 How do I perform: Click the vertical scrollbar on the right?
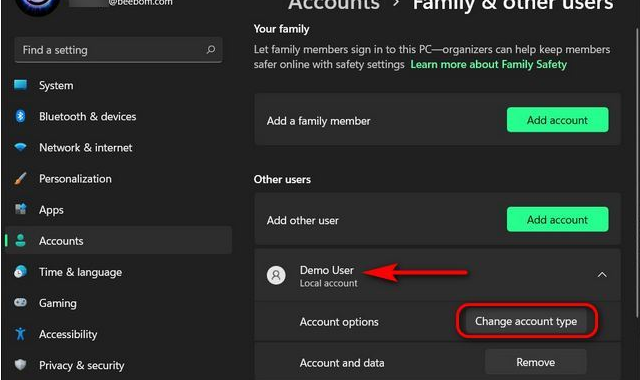tap(637, 171)
